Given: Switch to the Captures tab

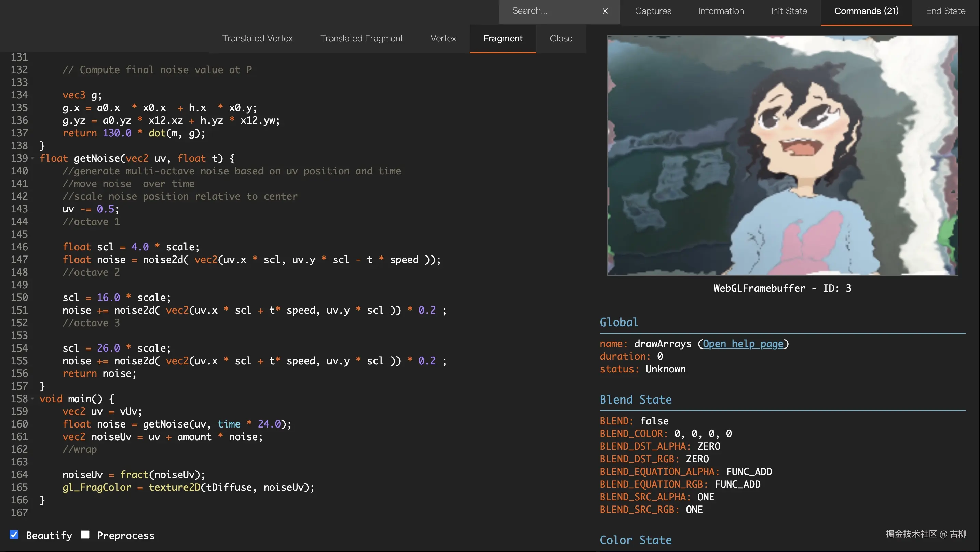Looking at the screenshot, I should [653, 11].
